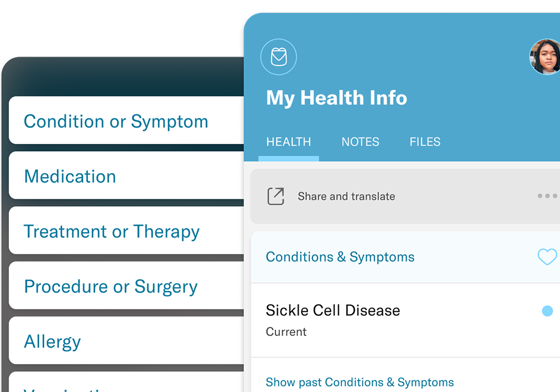Open the user profile avatar
Viewport: 560px width, 392px height.
coord(545,57)
